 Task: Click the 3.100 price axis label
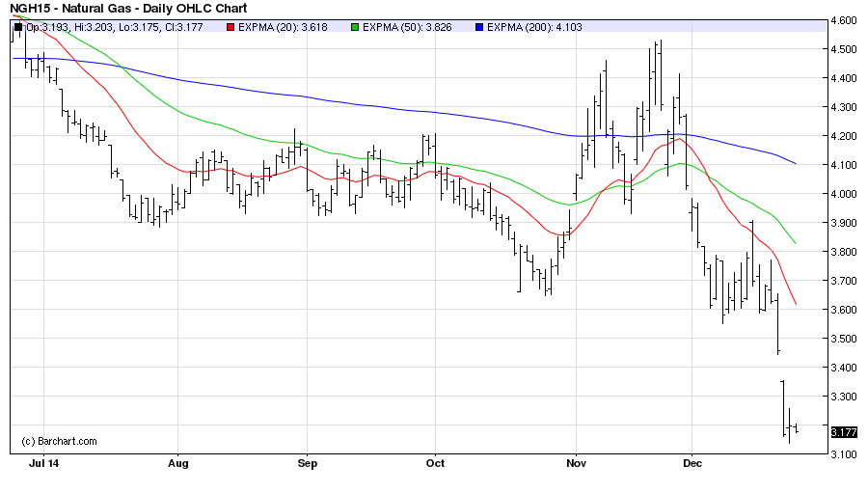(844, 454)
